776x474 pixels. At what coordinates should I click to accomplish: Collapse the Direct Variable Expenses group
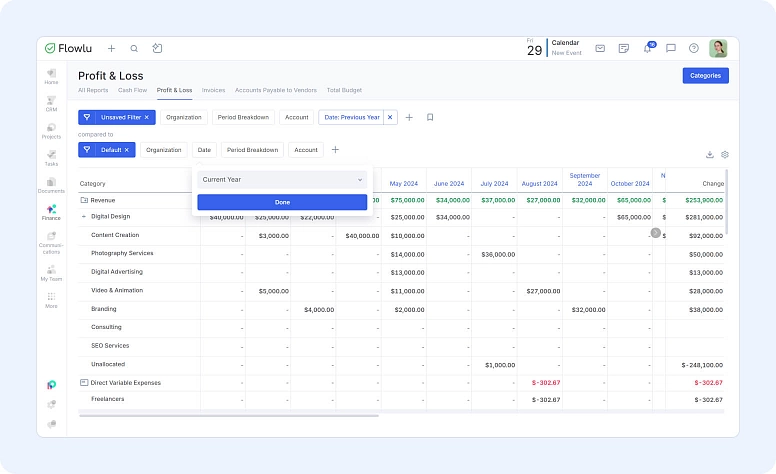[84, 383]
